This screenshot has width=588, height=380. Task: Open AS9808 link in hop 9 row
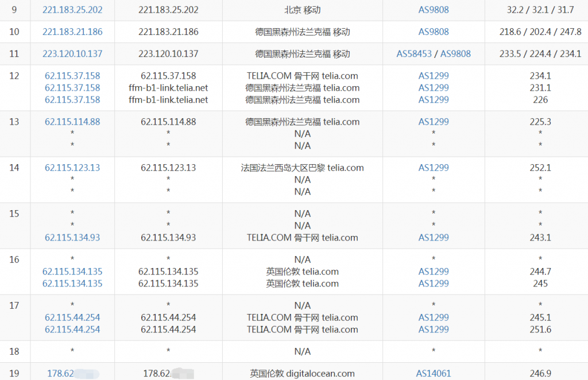pyautogui.click(x=434, y=10)
